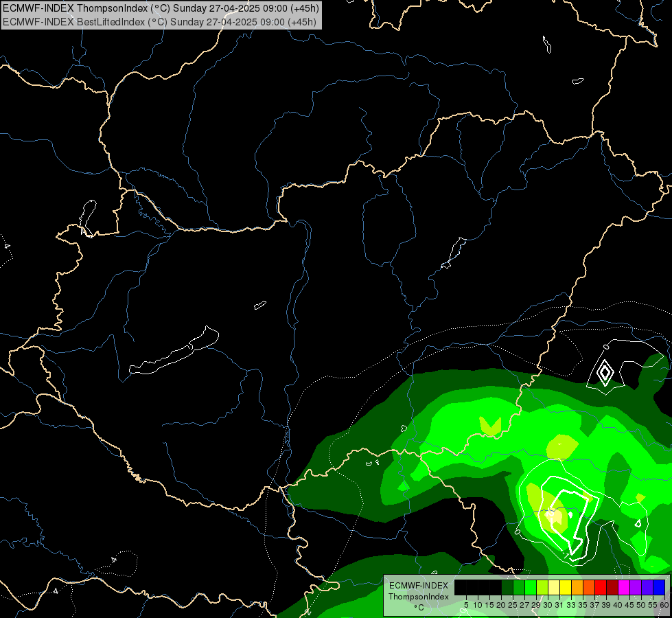Click the purple 45-50 legend swatch
The image size is (672, 618).
pyautogui.click(x=636, y=588)
